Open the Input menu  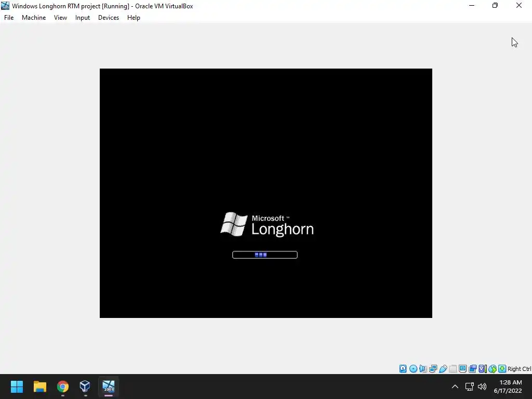(83, 18)
